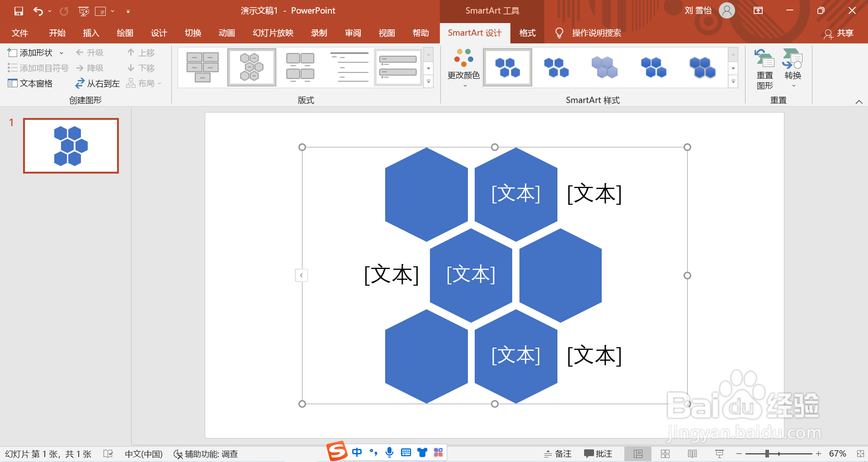Select the first simple fill SmartArt style
The height and width of the screenshot is (462, 868).
tap(508, 67)
